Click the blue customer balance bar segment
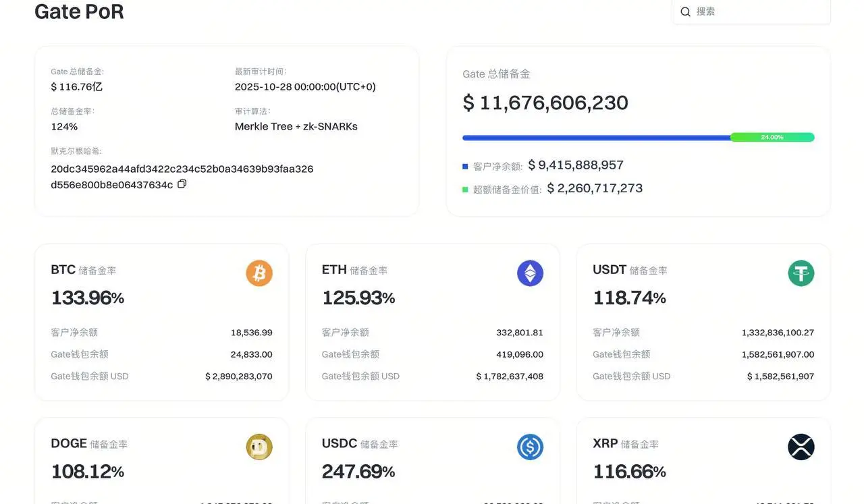 pos(596,138)
